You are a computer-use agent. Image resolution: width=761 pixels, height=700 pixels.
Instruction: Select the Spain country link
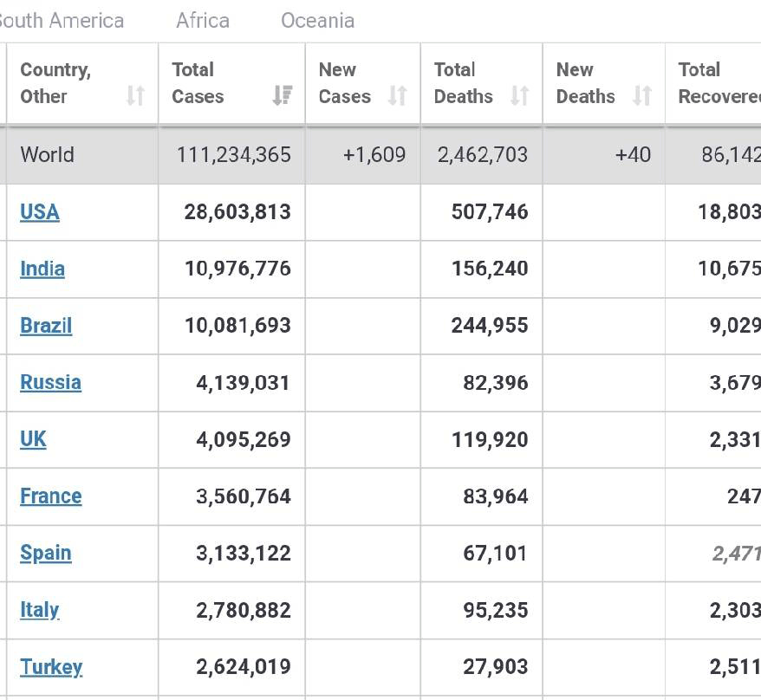tap(45, 553)
